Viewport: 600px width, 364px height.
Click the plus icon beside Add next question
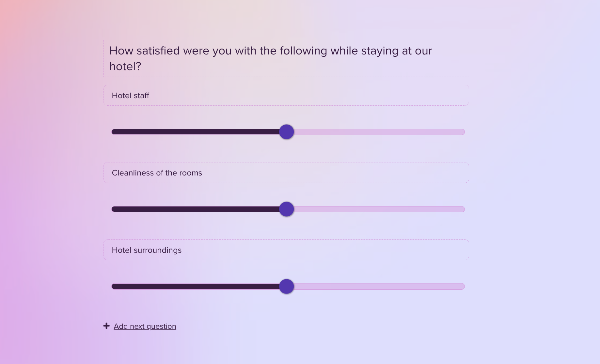coord(106,326)
